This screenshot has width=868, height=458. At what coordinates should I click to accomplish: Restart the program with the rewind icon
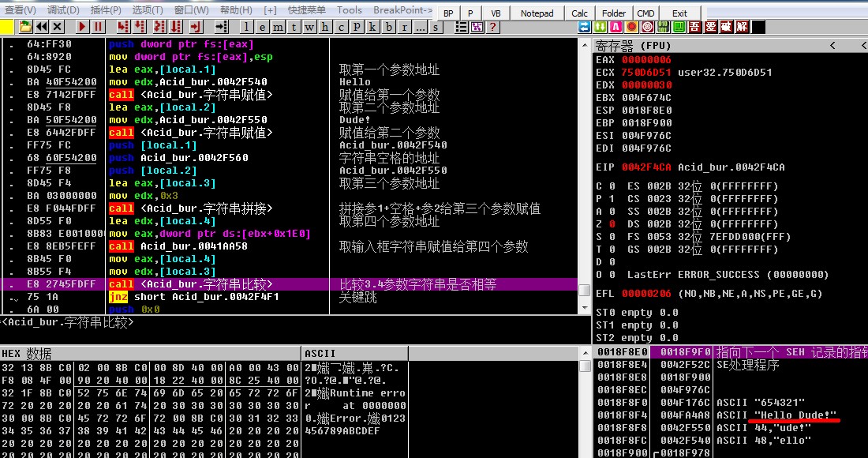coord(42,27)
